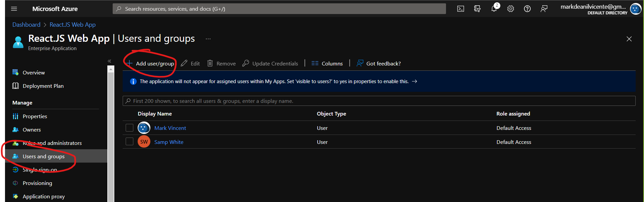Click the Microsoft Azure home title

[55, 9]
